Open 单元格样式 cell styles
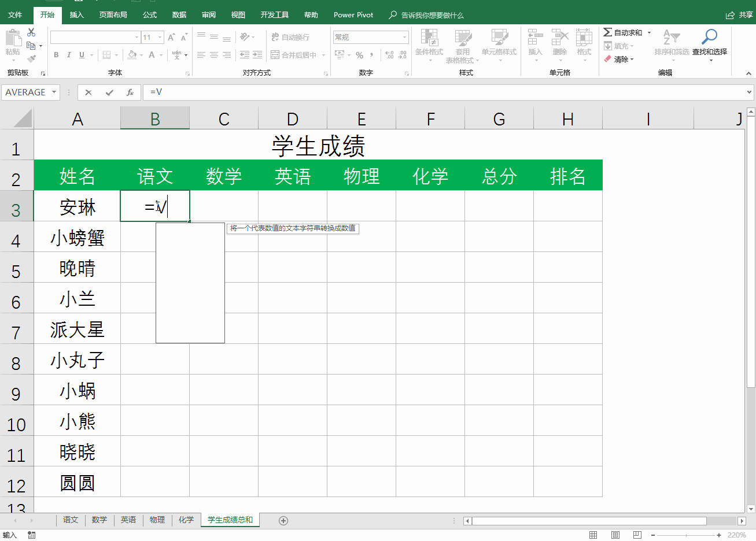This screenshot has width=756, height=541. click(499, 45)
